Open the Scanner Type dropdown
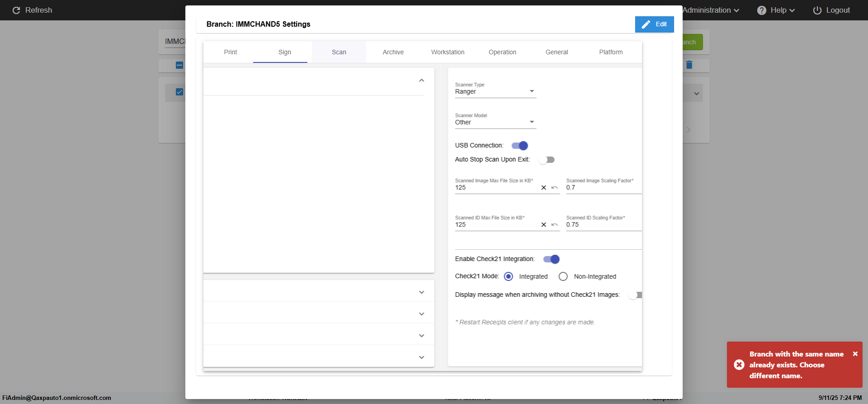This screenshot has width=868, height=404. [495, 91]
